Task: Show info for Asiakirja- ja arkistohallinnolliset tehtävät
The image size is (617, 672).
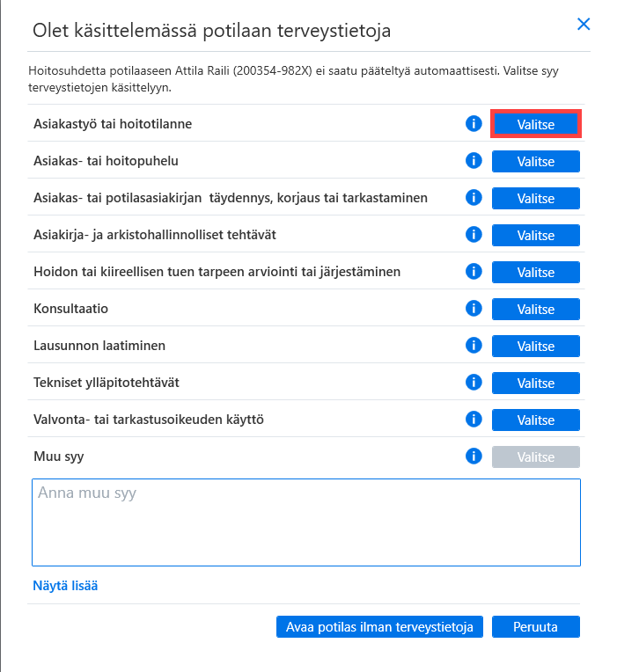Action: [x=474, y=235]
